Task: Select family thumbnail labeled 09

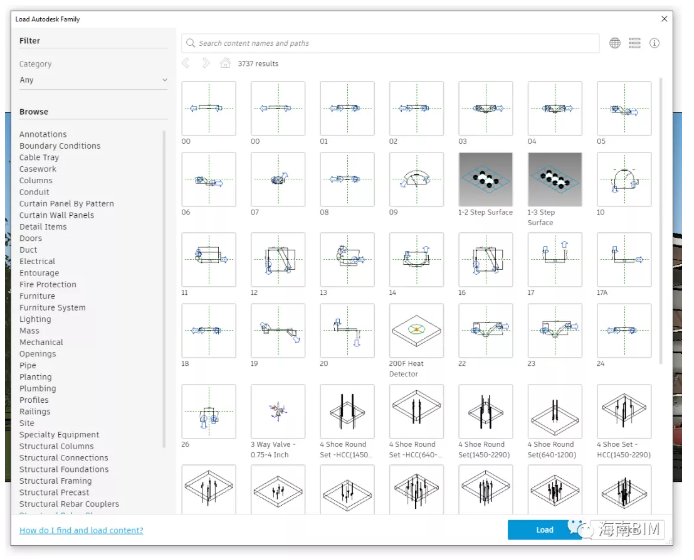Action: [416, 179]
